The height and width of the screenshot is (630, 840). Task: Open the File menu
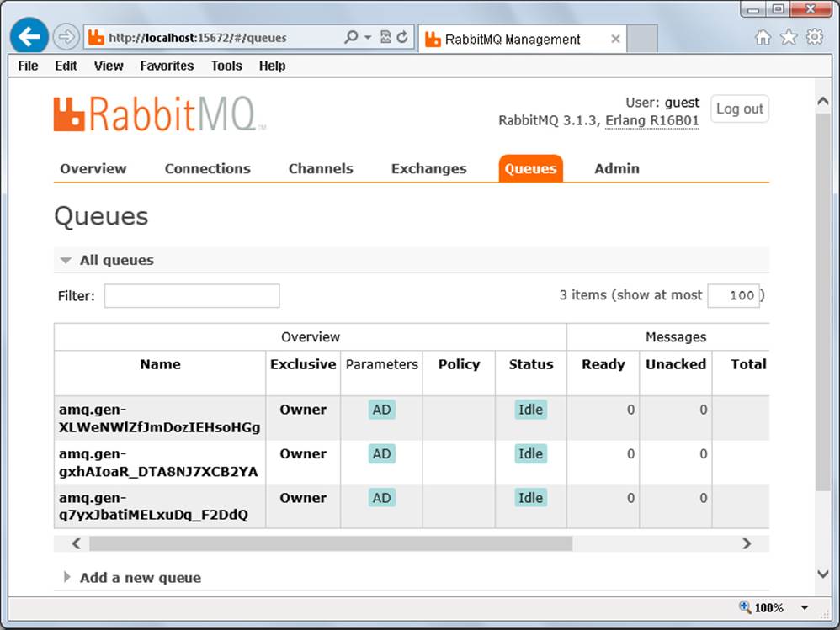28,66
